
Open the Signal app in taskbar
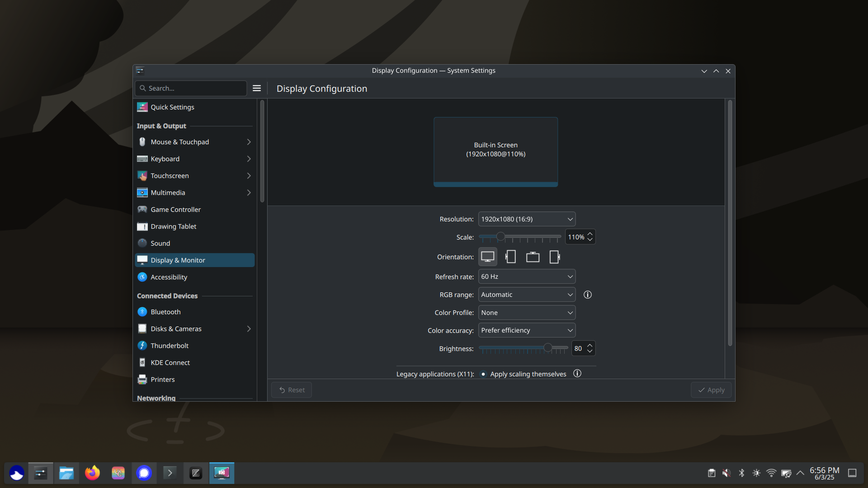pyautogui.click(x=144, y=473)
